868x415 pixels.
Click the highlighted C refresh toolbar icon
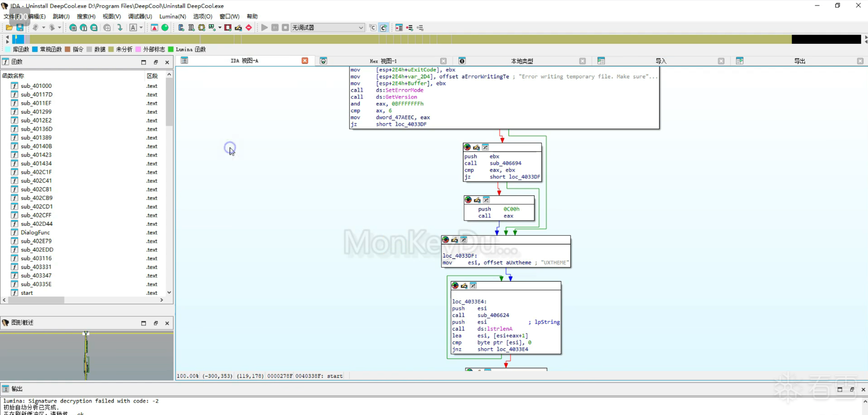[x=383, y=28]
